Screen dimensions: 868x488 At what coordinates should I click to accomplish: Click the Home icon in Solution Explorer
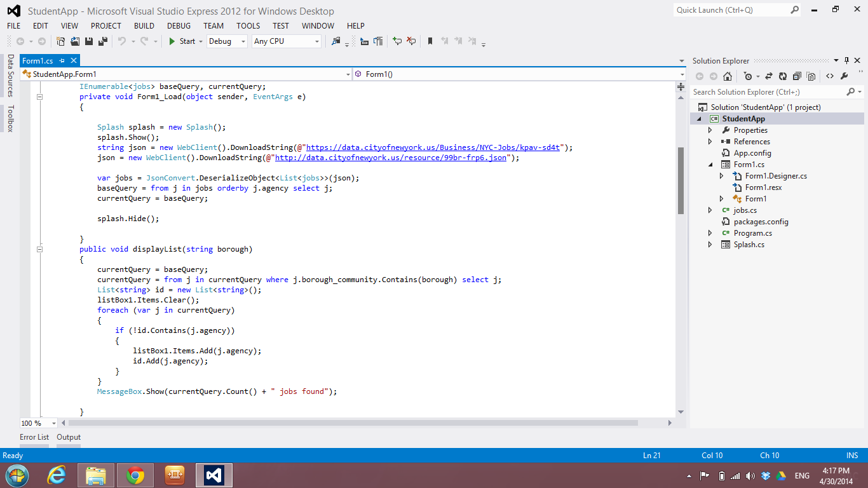[728, 76]
